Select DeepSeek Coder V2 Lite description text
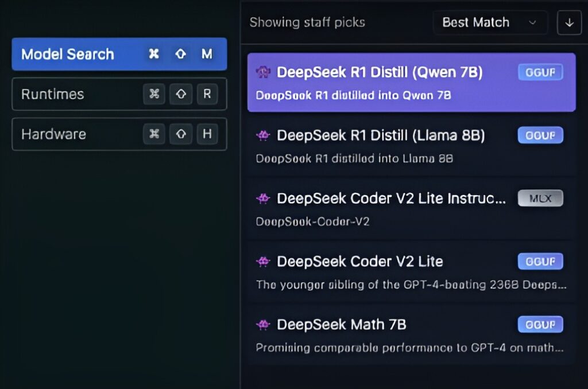The width and height of the screenshot is (588, 389). 411,284
